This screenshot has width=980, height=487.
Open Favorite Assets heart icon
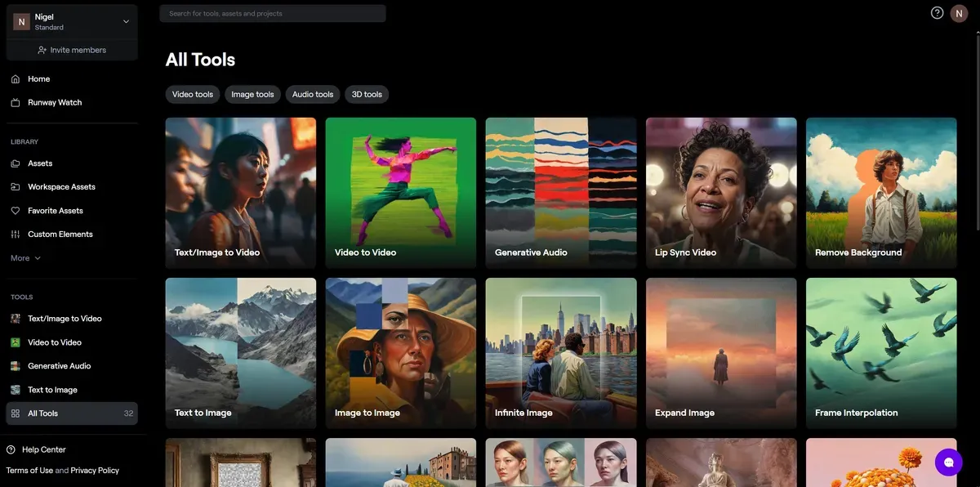tap(16, 211)
